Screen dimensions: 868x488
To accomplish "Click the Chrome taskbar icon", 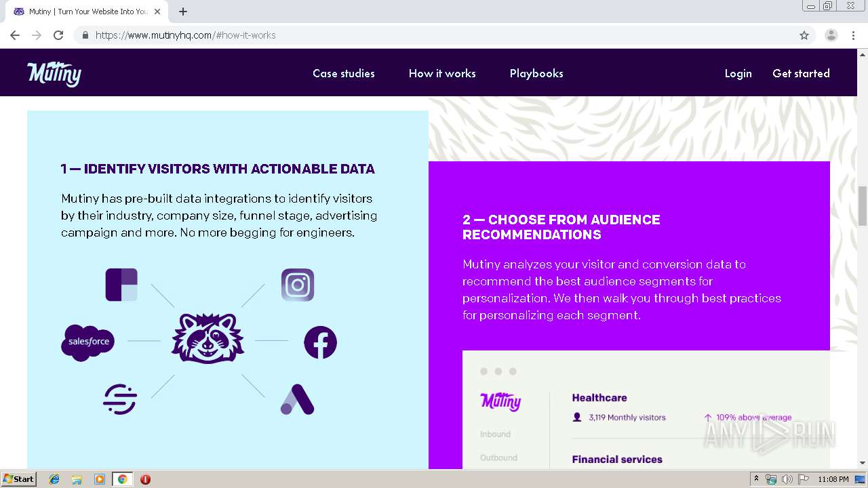I will tap(122, 479).
